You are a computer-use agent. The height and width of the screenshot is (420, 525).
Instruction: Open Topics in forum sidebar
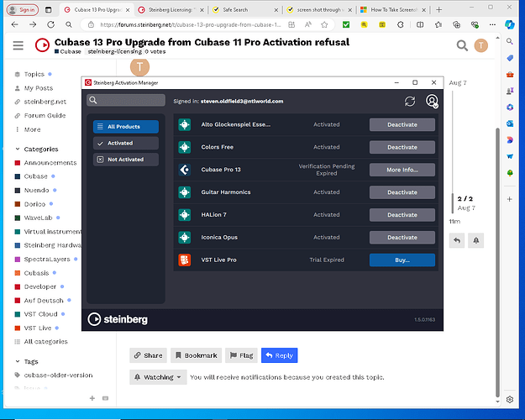coord(34,74)
